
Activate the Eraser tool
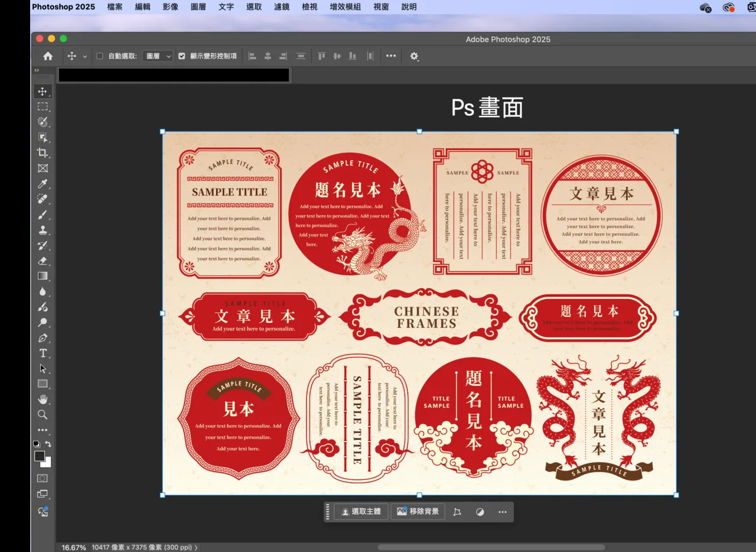(43, 261)
